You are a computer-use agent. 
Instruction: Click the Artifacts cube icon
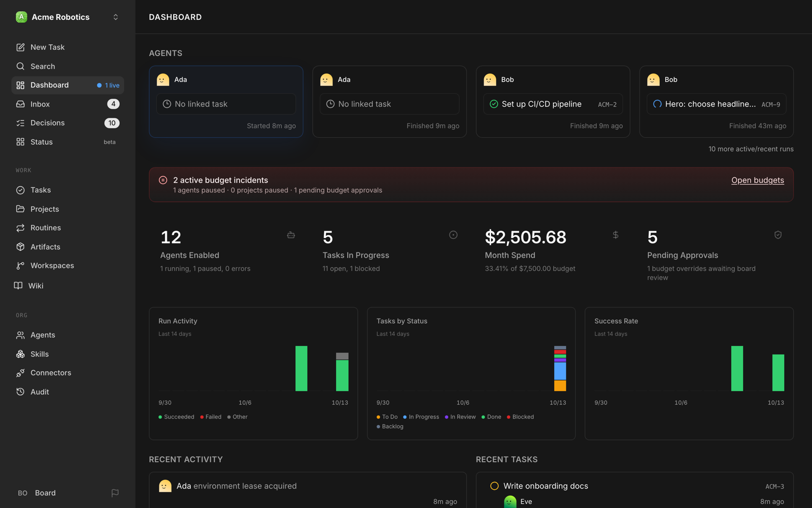20,247
